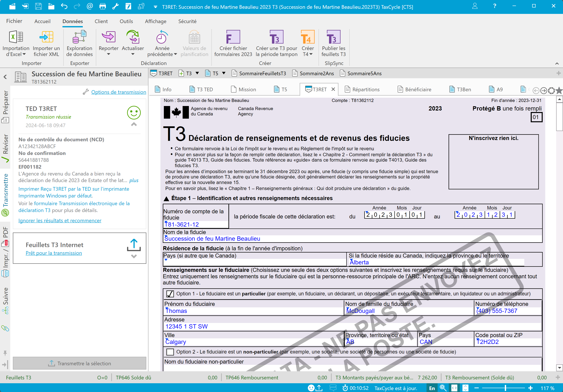Collapse the TED T3RET panel chevron
Image resolution: width=563 pixels, height=392 pixels.
click(x=134, y=124)
